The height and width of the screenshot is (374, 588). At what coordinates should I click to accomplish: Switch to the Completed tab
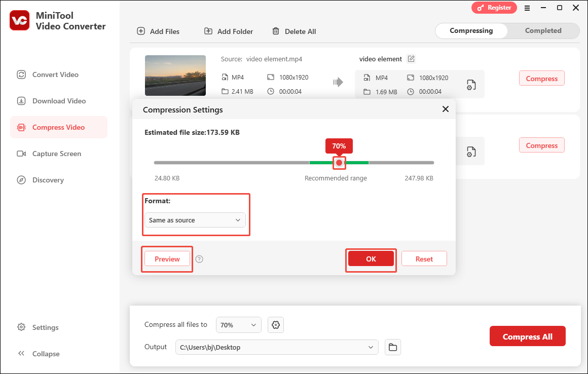point(543,31)
